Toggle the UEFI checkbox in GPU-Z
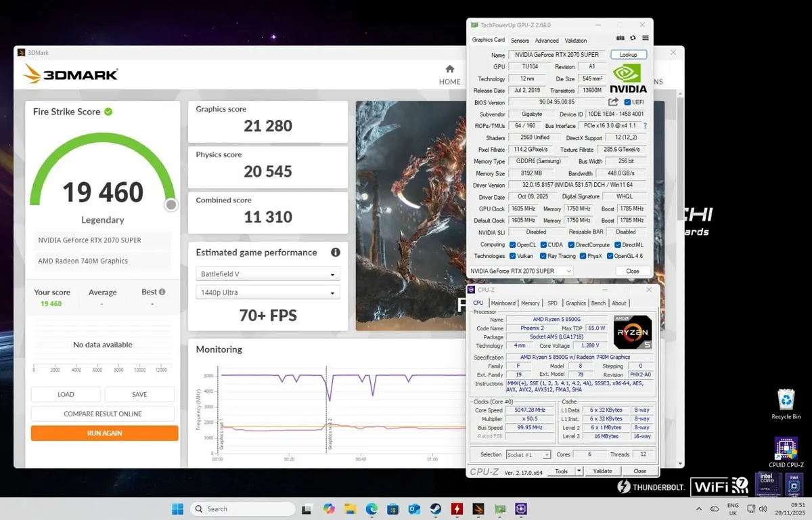The width and height of the screenshot is (812, 520). pos(627,102)
